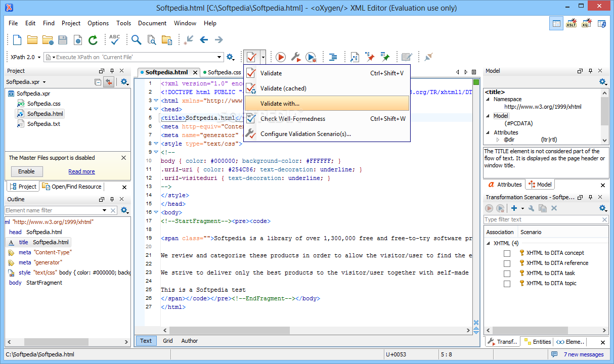Screen dimensions: 614x364
Task: Switch to Grid editor mode tab
Action: pyautogui.click(x=168, y=341)
